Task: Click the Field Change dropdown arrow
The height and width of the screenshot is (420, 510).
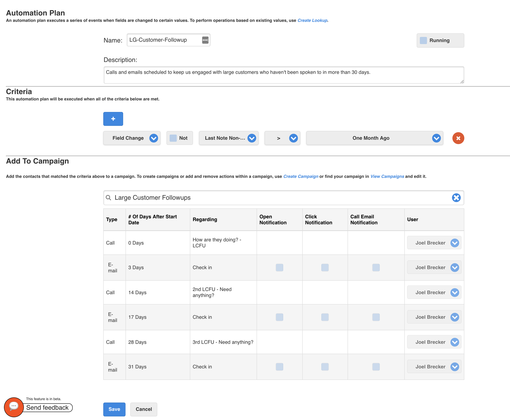Action: (x=154, y=138)
